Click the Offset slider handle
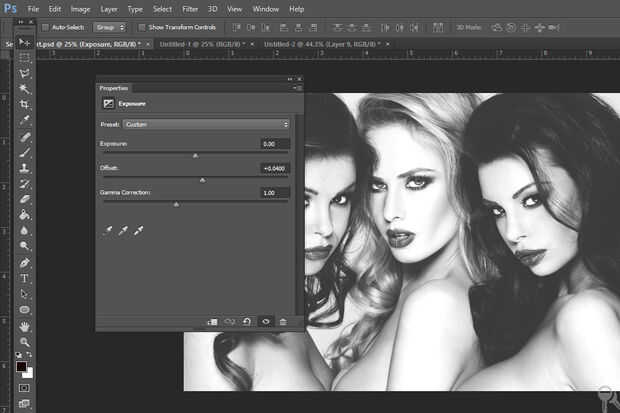Viewport: 620px width, 413px height. [202, 180]
